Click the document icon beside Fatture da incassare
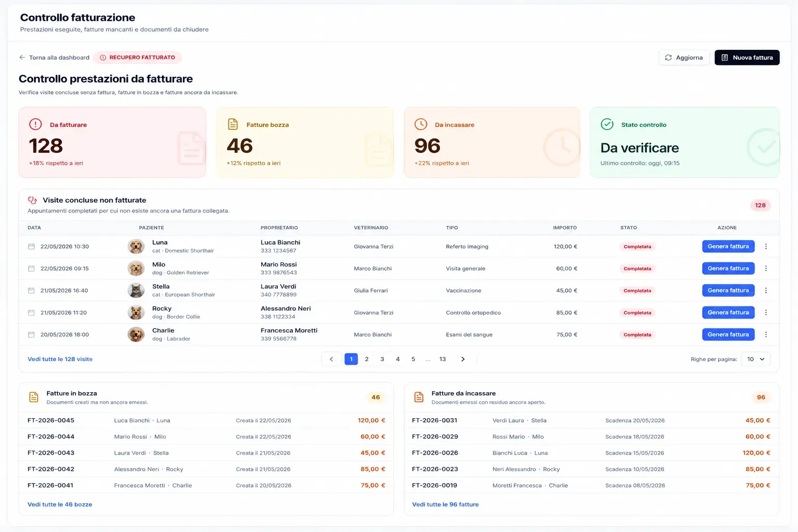Viewport: 798px width, 532px height. coord(419,397)
